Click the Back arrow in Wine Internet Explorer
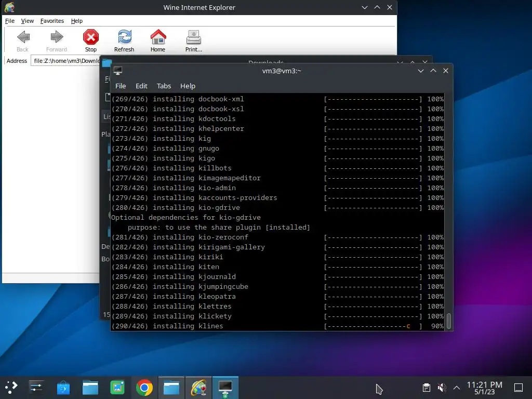Viewport: 532px width, 399px height. pos(23,41)
